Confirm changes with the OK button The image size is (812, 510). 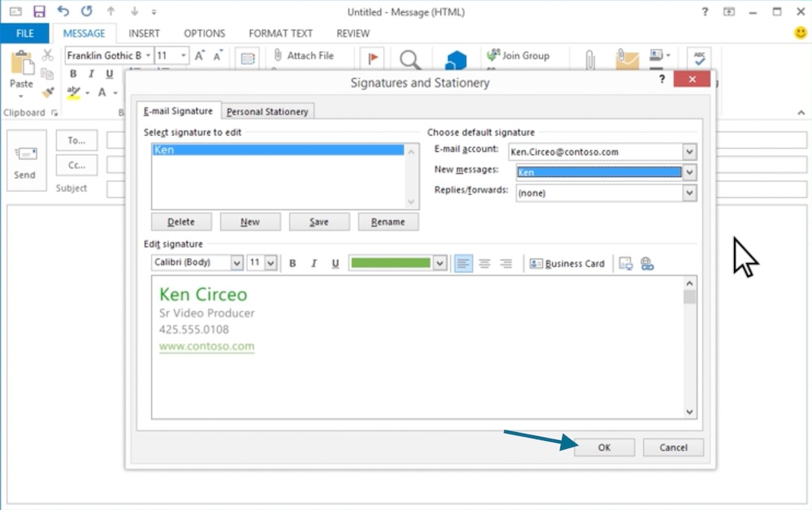coord(604,447)
